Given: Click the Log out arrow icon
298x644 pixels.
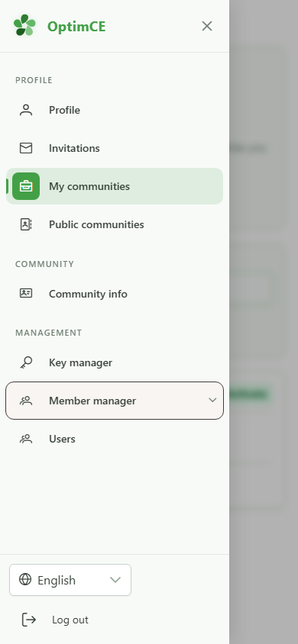Looking at the screenshot, I should pos(29,620).
